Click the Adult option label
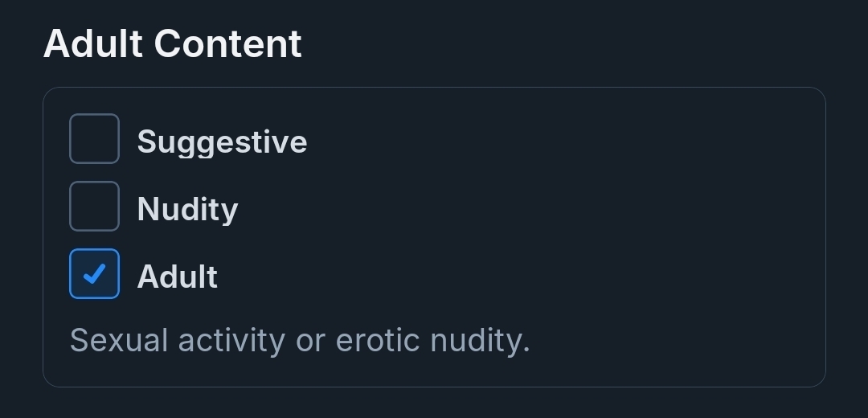This screenshot has height=418, width=868. coord(177,277)
